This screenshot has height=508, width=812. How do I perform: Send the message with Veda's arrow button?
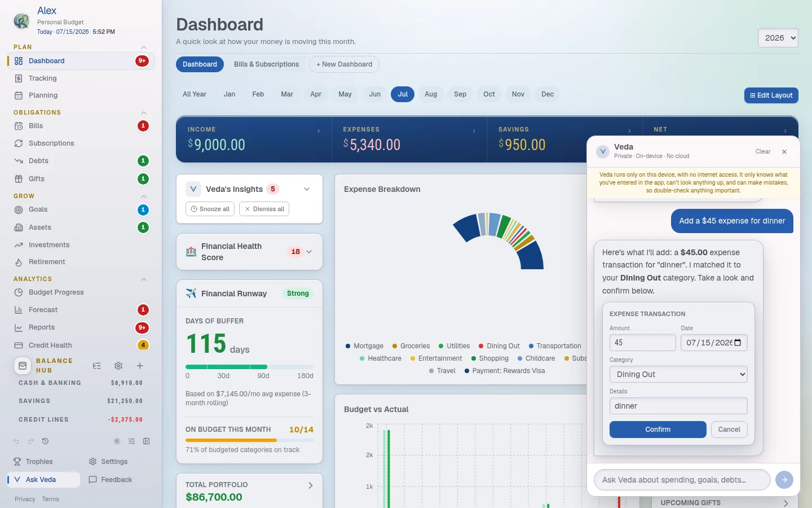(x=784, y=480)
